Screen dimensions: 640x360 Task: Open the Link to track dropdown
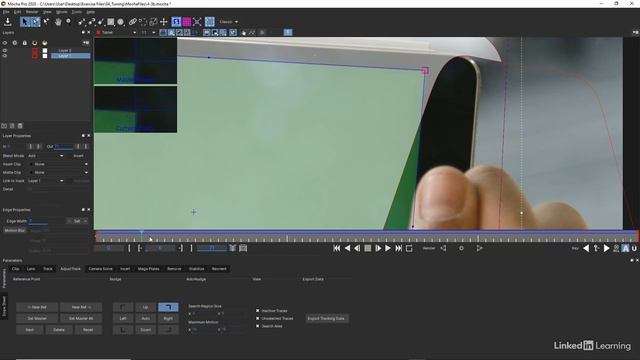(x=46, y=181)
